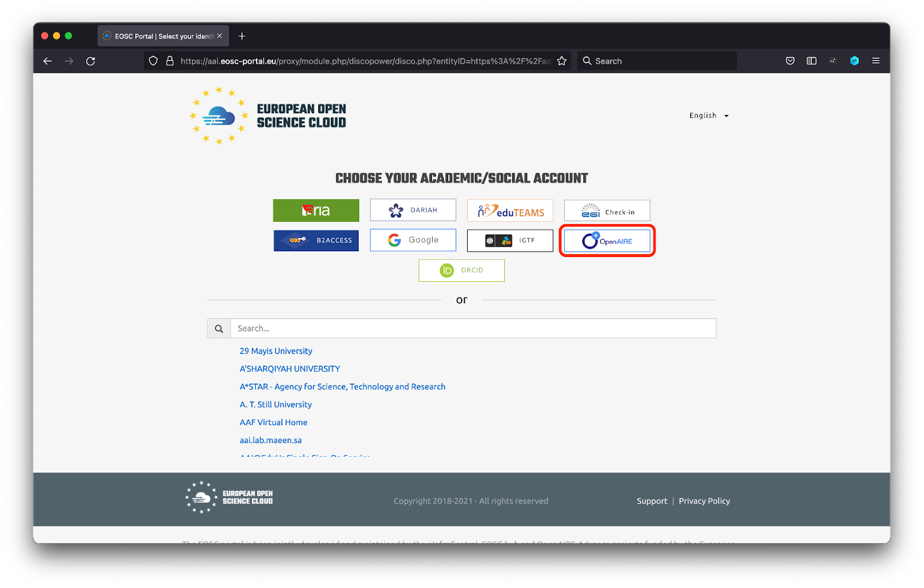This screenshot has height=588, width=924.
Task: Sign in with ORCID
Action: pos(461,270)
